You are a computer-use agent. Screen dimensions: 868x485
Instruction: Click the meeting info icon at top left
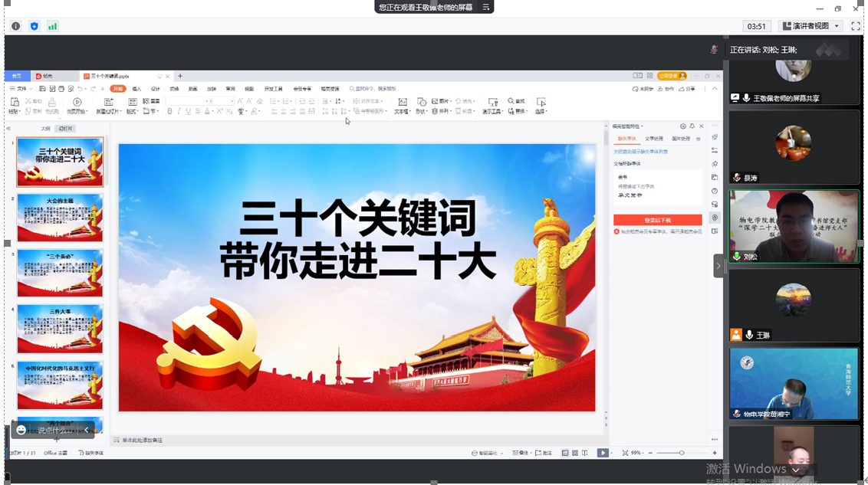[x=16, y=26]
